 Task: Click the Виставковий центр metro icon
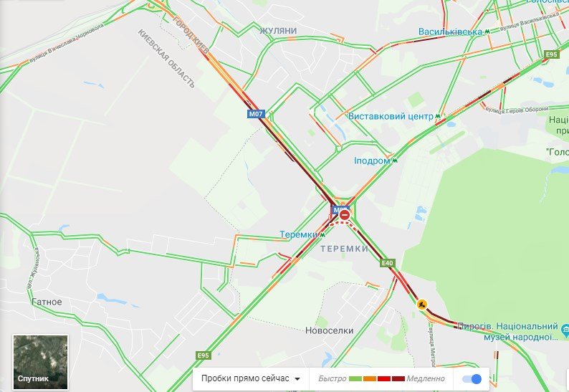tap(439, 116)
